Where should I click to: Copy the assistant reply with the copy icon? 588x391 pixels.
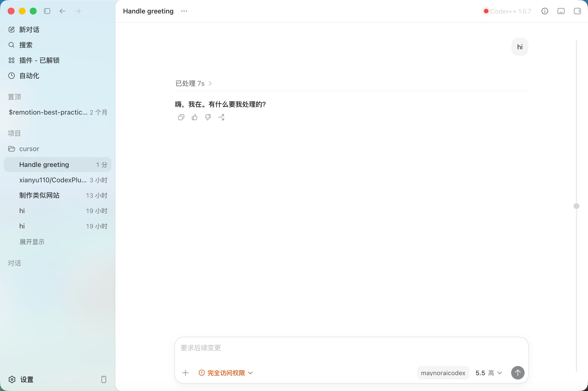click(181, 117)
